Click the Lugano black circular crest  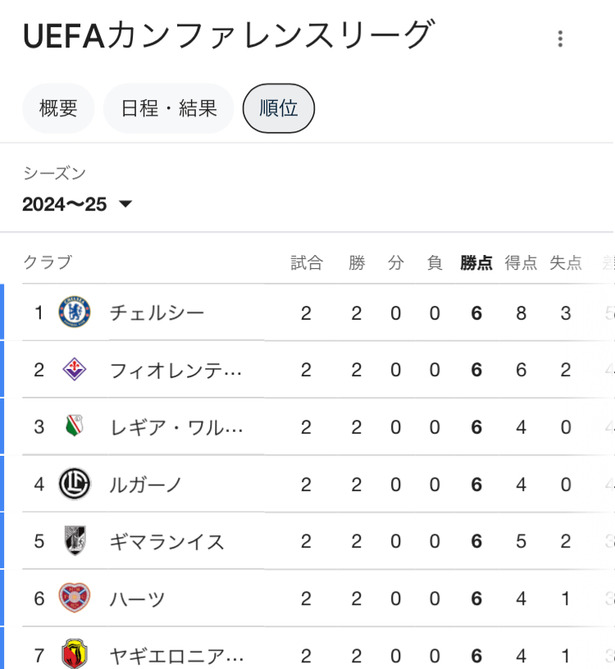click(x=74, y=484)
